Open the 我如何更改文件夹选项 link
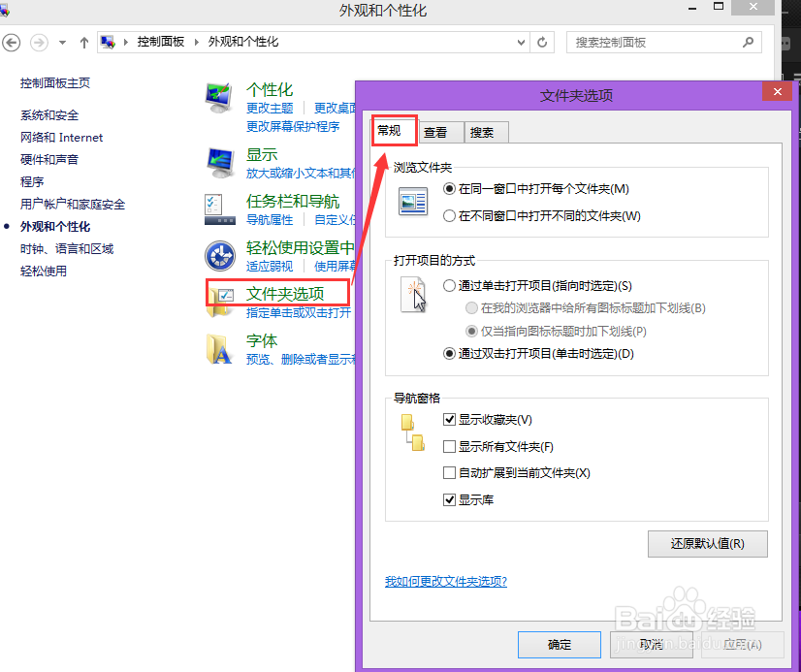This screenshot has height=672, width=801. [x=445, y=581]
